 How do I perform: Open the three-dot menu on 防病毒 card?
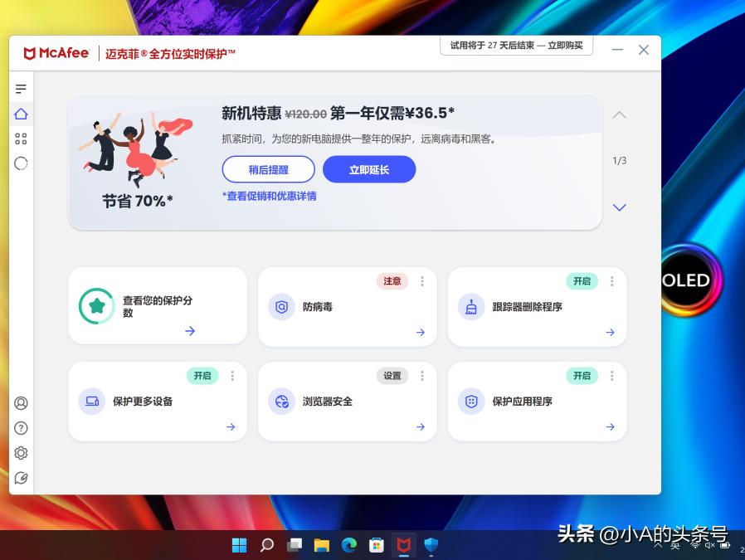pyautogui.click(x=422, y=281)
